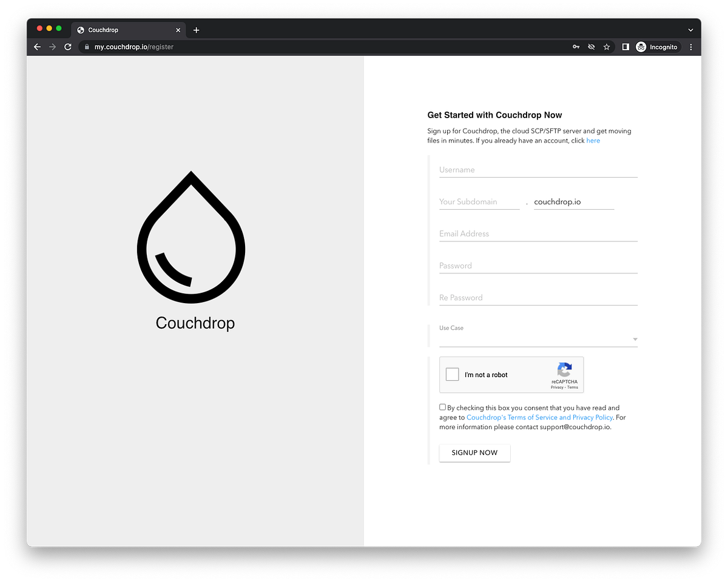The height and width of the screenshot is (582, 728).
Task: Click the password key icon
Action: (x=575, y=46)
